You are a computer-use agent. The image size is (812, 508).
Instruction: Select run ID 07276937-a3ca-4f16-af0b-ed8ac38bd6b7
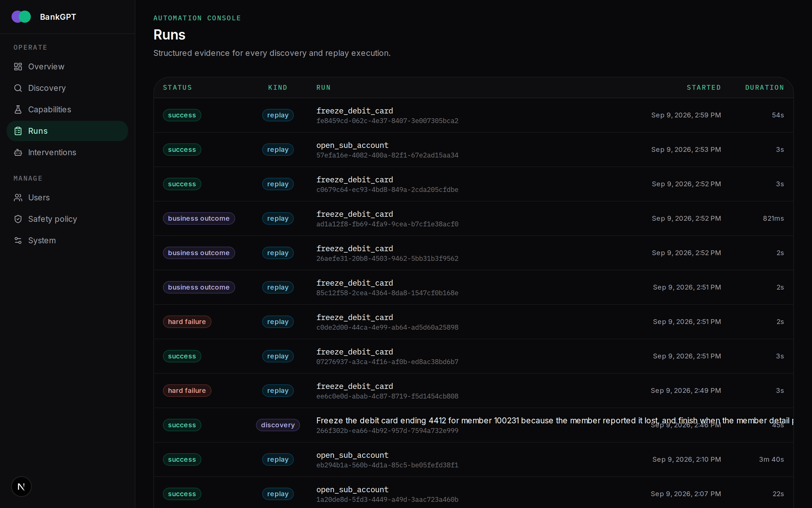387,362
